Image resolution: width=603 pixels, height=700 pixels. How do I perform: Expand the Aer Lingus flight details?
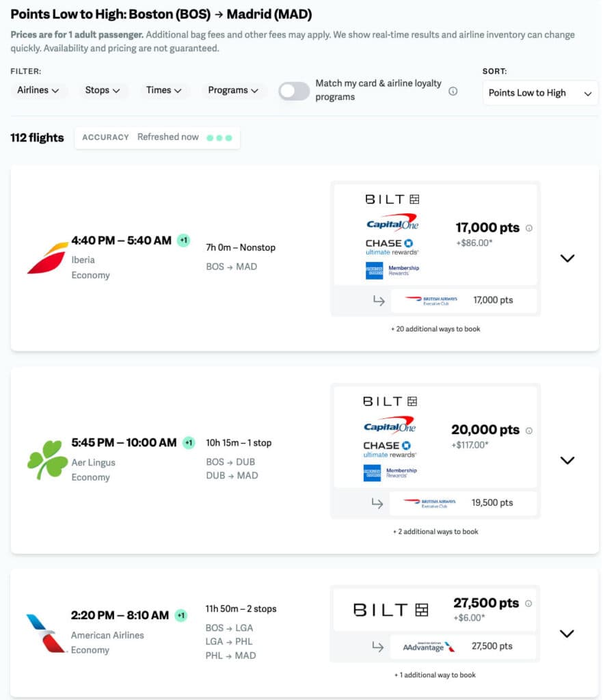pyautogui.click(x=567, y=461)
